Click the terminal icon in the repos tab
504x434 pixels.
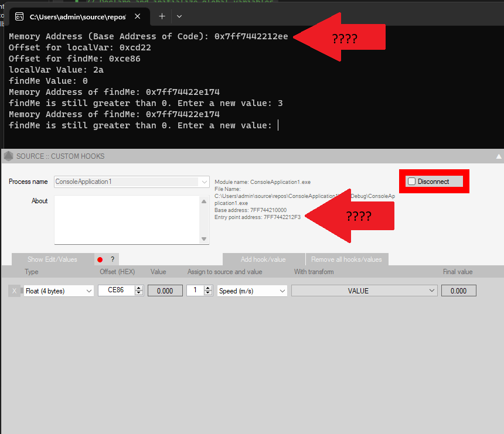click(19, 16)
